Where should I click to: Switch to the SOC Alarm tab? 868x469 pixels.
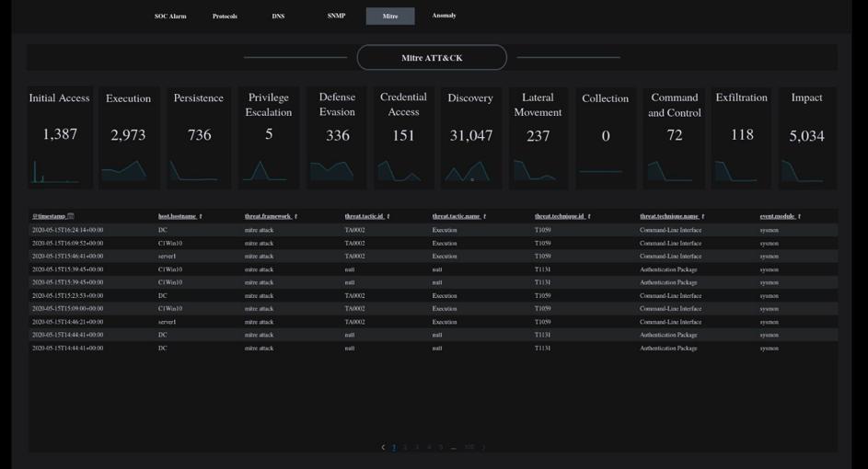click(170, 16)
